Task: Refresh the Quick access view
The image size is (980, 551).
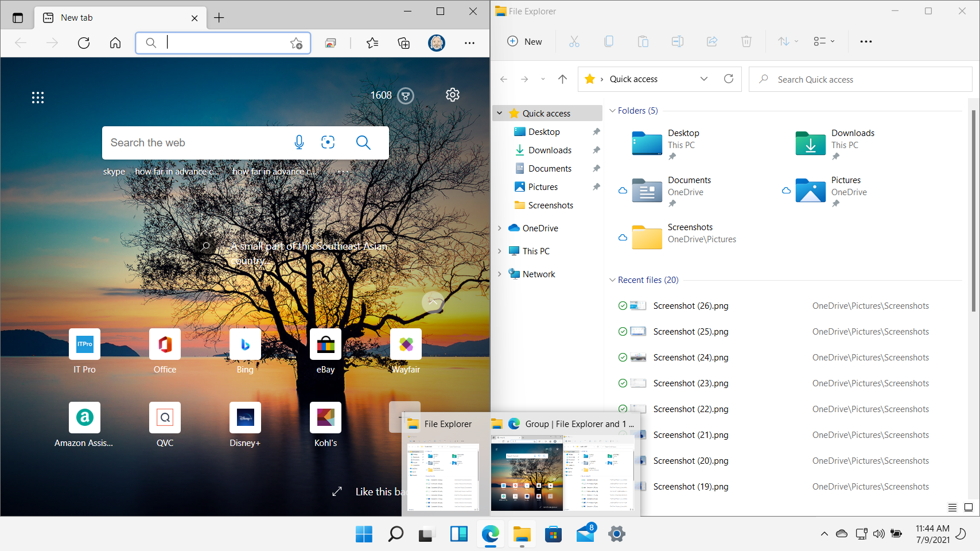Action: 729,79
